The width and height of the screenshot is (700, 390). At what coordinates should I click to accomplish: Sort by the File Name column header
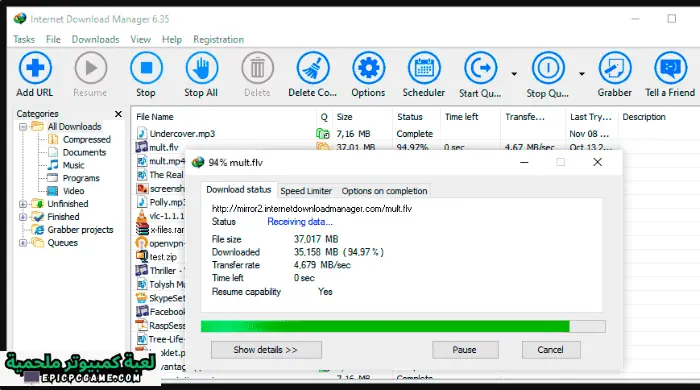click(x=155, y=117)
